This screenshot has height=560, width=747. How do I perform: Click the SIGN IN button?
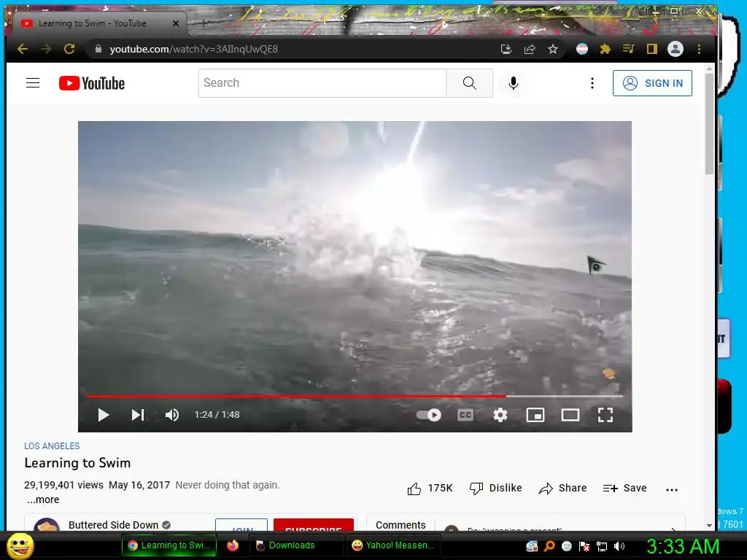pyautogui.click(x=652, y=83)
